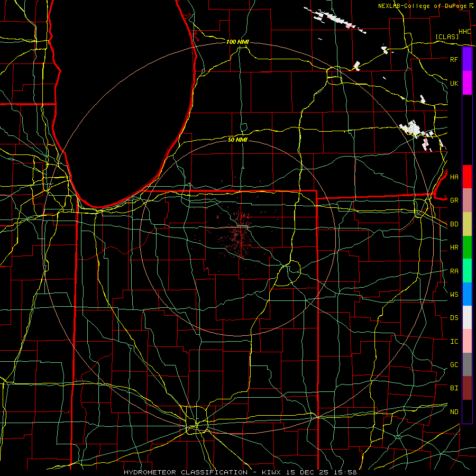Click the [CLAS] legend header text
The height and width of the screenshot is (476, 476).
click(x=447, y=36)
